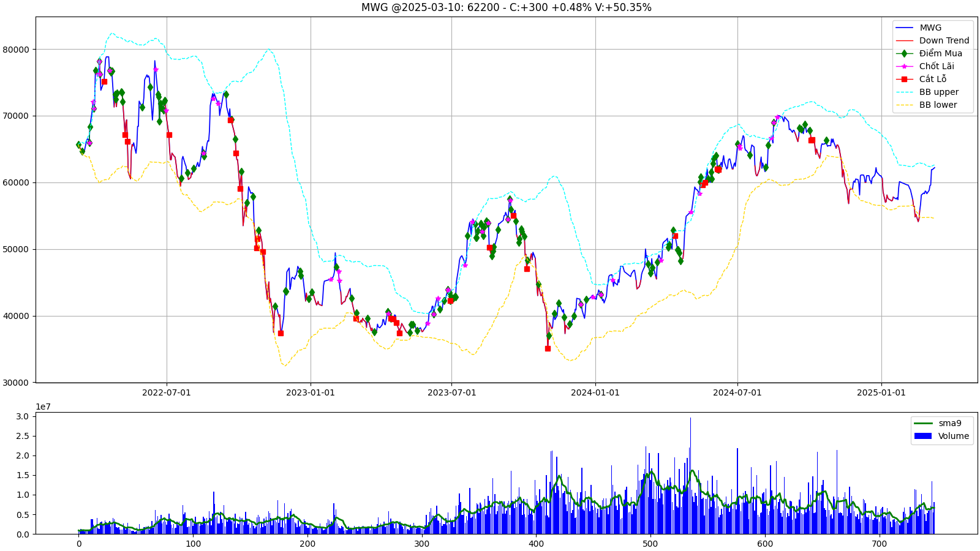Viewport: 980px width, 551px height.
Task: Click the red Cắt Lỗ marker in legend
Action: [x=904, y=79]
